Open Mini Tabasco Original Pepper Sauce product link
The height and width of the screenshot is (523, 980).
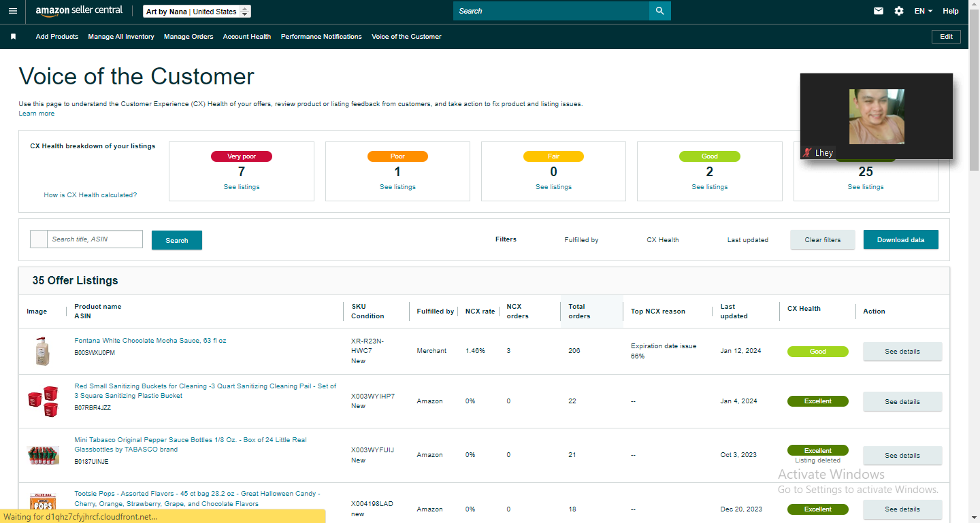pos(191,445)
